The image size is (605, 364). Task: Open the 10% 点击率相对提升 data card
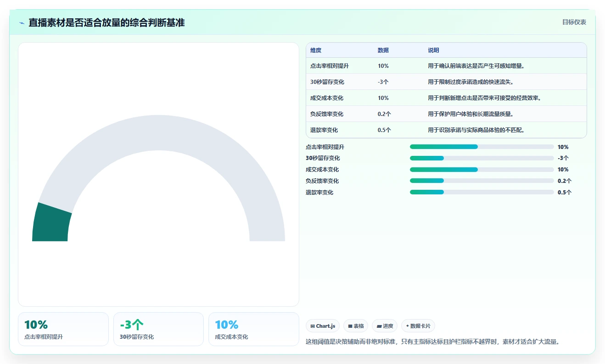click(63, 329)
